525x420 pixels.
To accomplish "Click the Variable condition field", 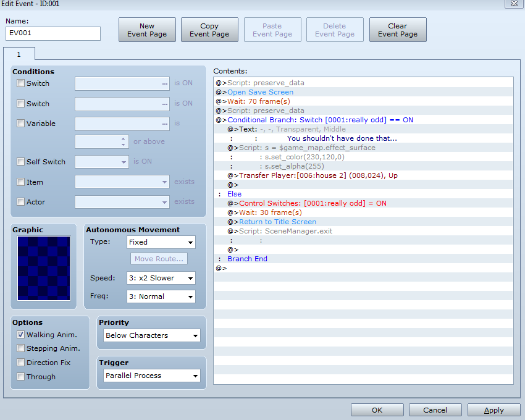I will [x=122, y=124].
